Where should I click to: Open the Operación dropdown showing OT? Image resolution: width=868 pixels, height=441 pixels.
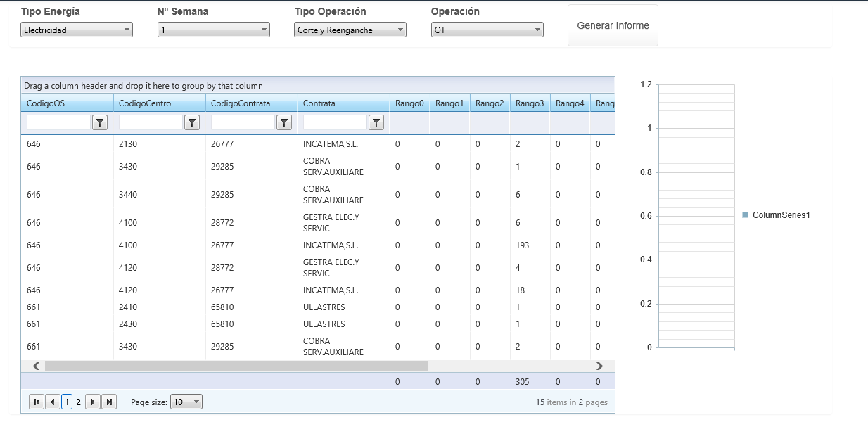(x=487, y=30)
